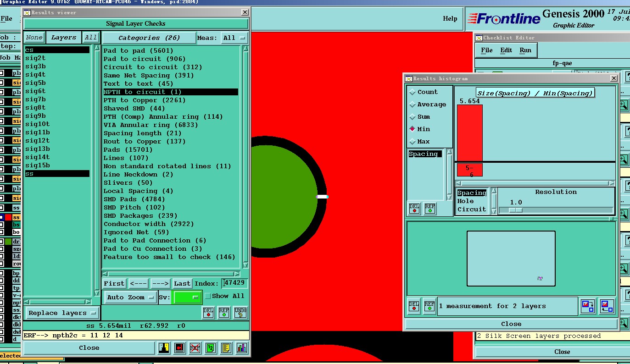Click the First result button
Screen dimensions: 630x364
coord(114,284)
